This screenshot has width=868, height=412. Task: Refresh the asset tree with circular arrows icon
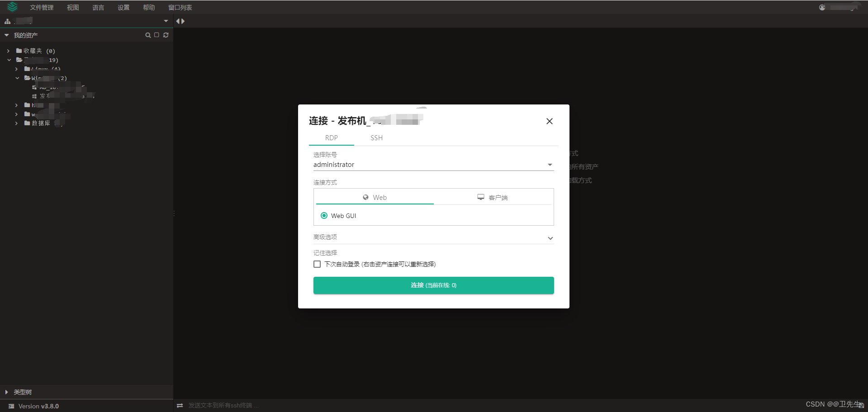tap(166, 35)
